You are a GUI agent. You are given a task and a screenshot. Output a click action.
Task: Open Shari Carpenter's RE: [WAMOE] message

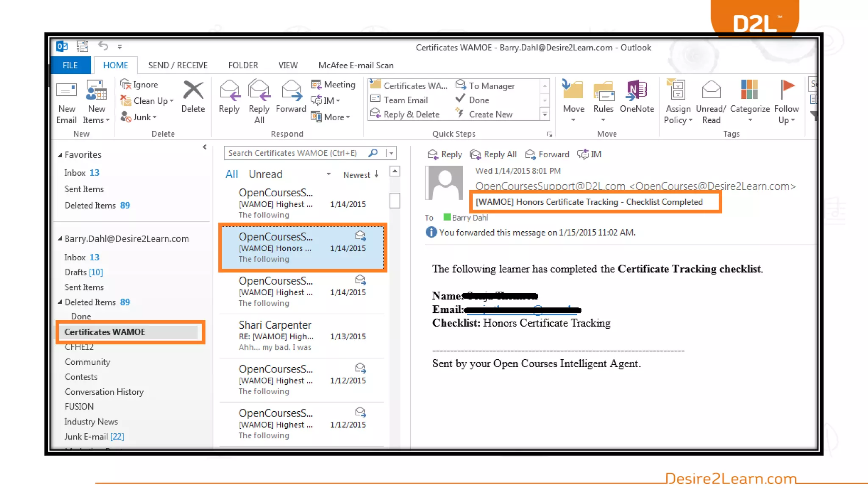click(x=302, y=336)
